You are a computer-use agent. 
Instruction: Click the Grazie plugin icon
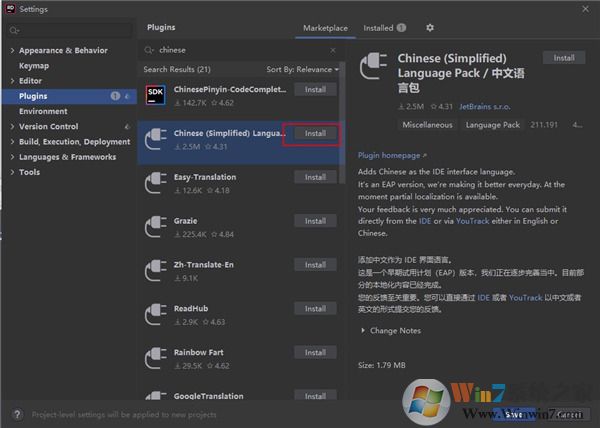(x=155, y=226)
